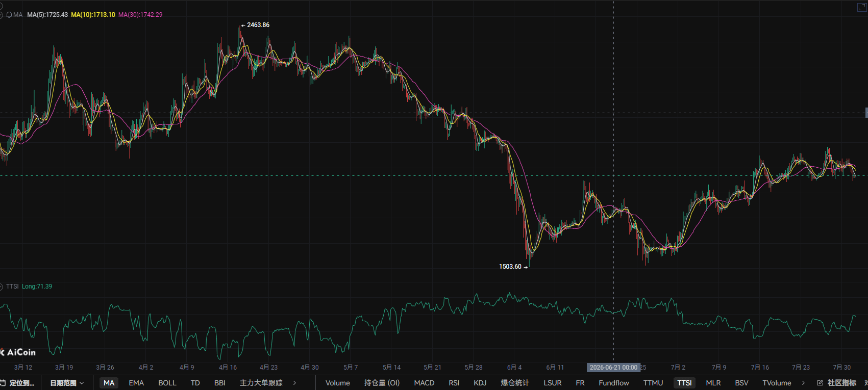
Task: Click the yellow MA(10):1713.10 legend value
Action: tap(93, 15)
